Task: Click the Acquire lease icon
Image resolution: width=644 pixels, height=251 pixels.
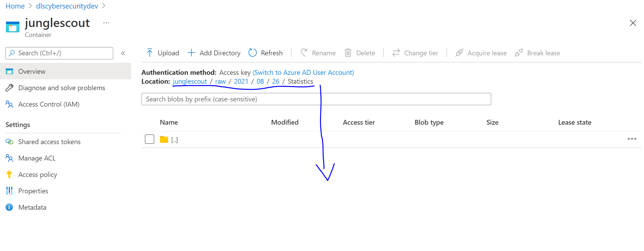Action: (459, 53)
